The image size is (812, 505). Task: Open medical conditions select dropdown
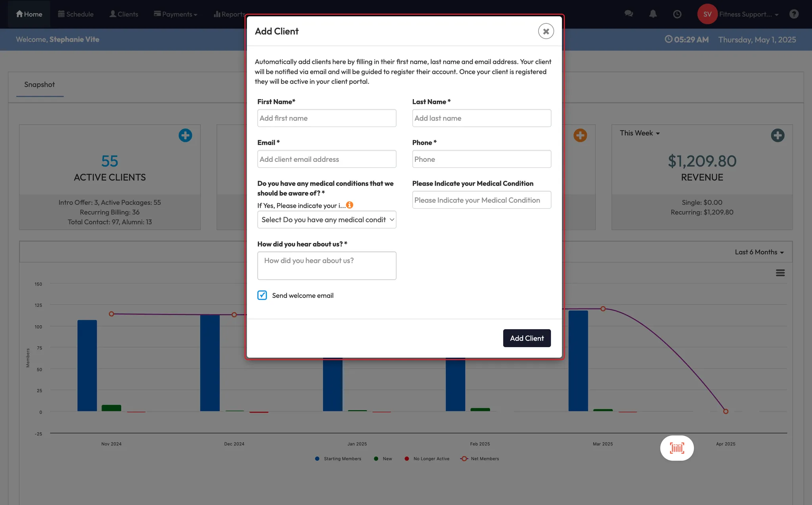click(x=327, y=220)
